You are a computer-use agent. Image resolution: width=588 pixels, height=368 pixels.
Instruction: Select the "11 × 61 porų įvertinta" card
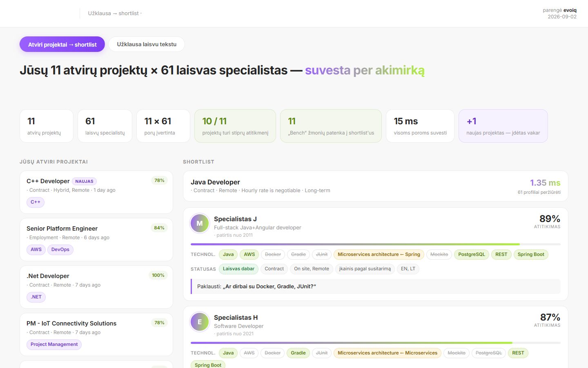[163, 126]
